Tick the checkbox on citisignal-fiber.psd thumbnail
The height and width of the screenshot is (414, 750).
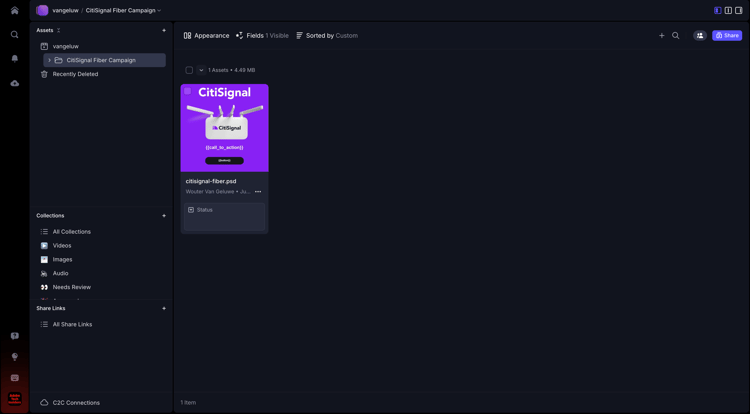pos(188,91)
